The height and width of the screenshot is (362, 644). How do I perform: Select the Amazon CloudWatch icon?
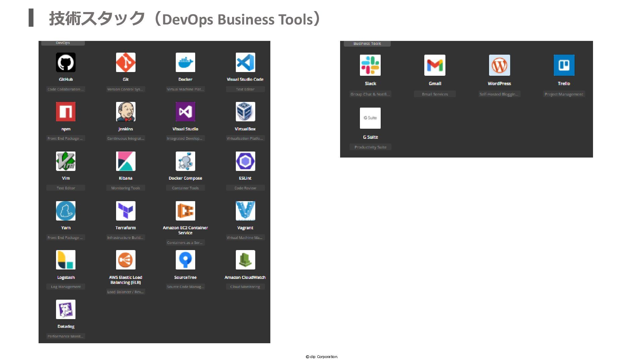click(x=245, y=260)
